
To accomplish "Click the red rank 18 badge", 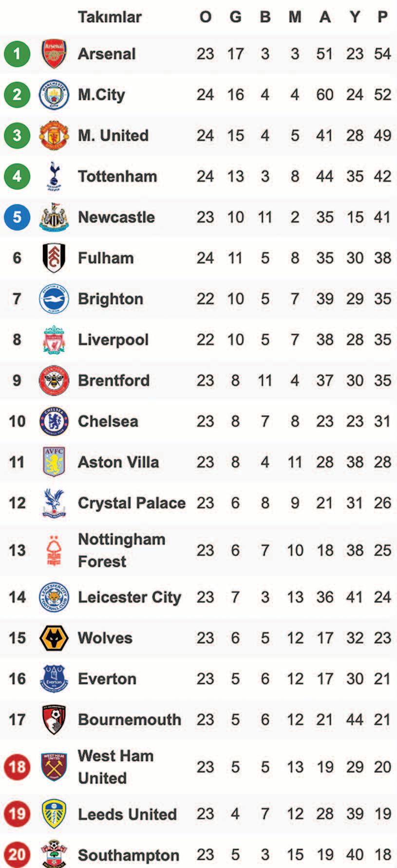I will (x=17, y=767).
